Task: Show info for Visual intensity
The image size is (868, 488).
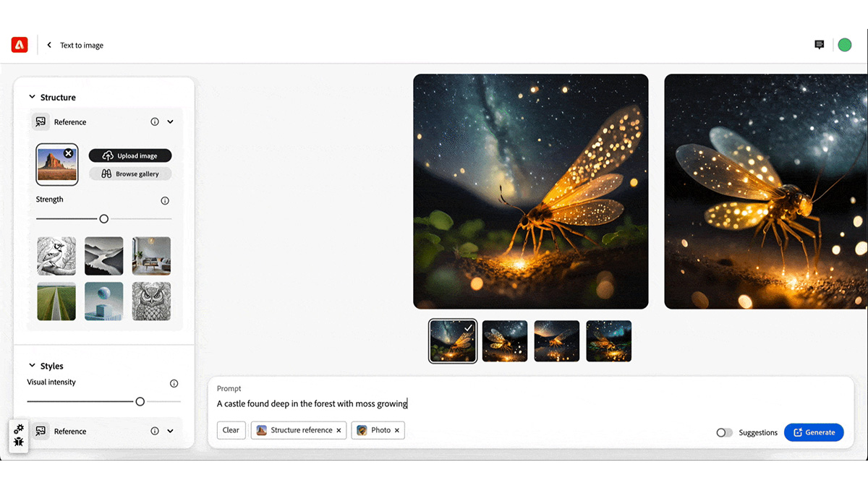Action: click(x=174, y=384)
